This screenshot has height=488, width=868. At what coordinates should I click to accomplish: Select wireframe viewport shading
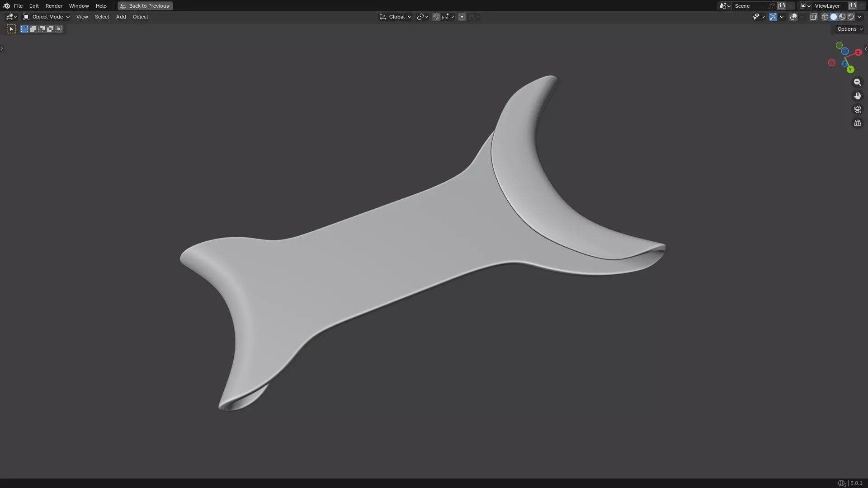[825, 17]
